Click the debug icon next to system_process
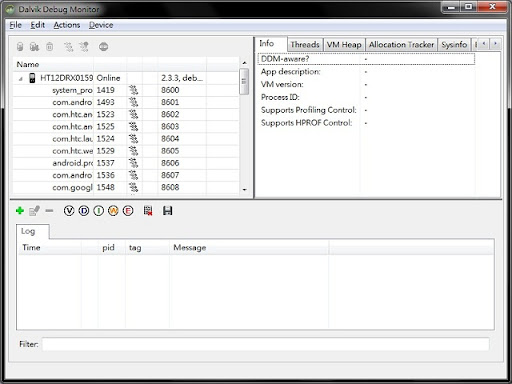This screenshot has height=384, width=512. [x=133, y=90]
